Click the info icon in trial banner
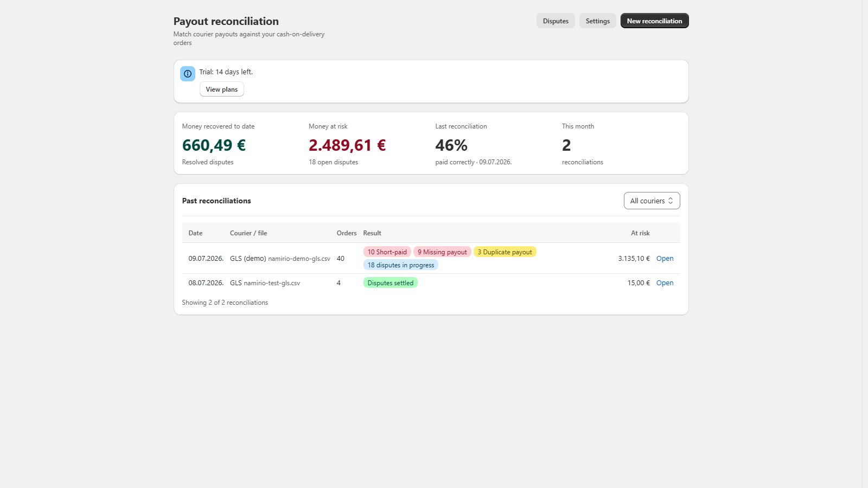Screen dimensions: 868x488 (188, 74)
